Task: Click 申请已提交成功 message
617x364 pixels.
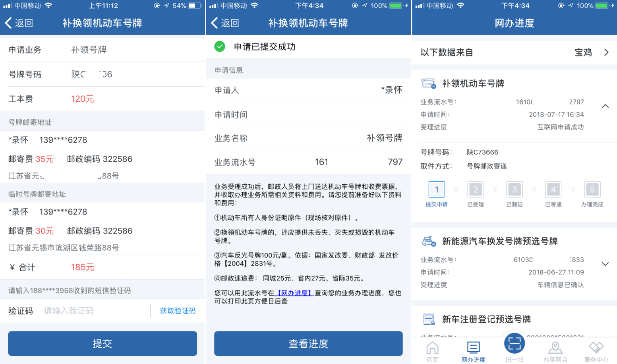Action: pyautogui.click(x=264, y=47)
